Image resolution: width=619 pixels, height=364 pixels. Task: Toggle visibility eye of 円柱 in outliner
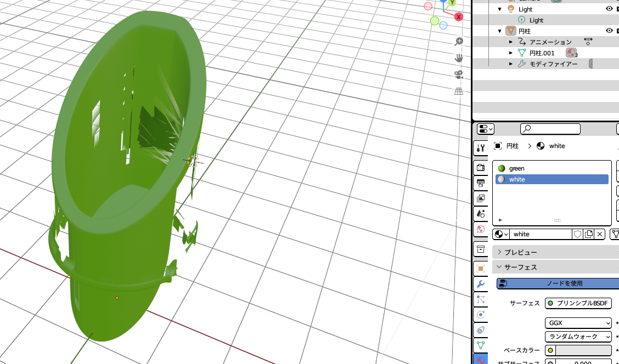(609, 31)
